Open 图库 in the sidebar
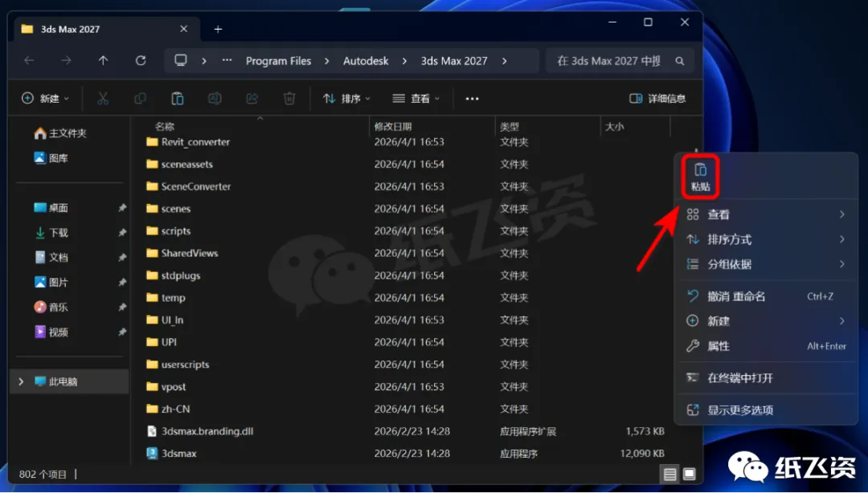Viewport: 868px width, 493px height. coord(51,158)
